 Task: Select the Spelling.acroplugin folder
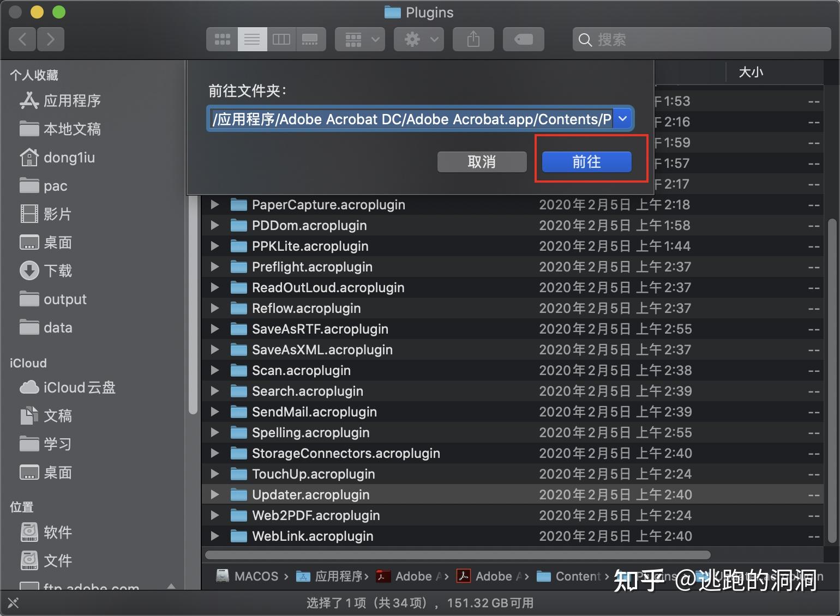(513, 432)
